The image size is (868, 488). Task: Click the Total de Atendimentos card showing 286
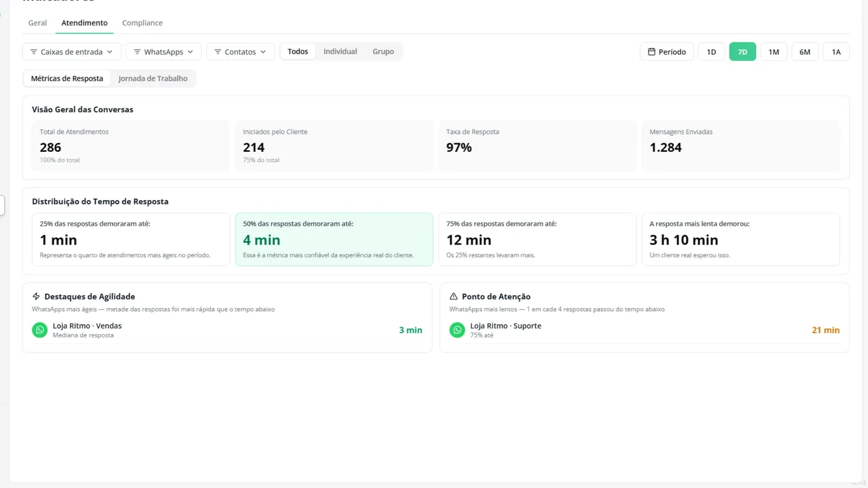pyautogui.click(x=131, y=146)
